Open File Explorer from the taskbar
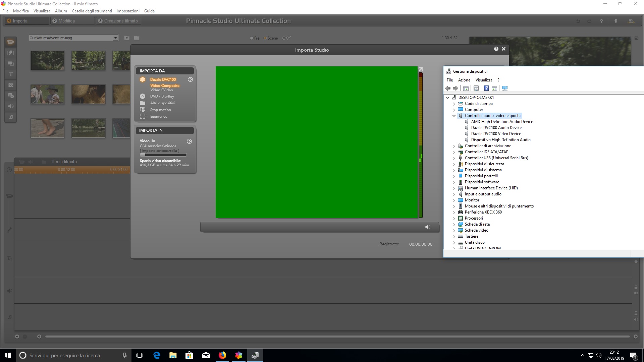The height and width of the screenshot is (362, 644). pyautogui.click(x=173, y=355)
